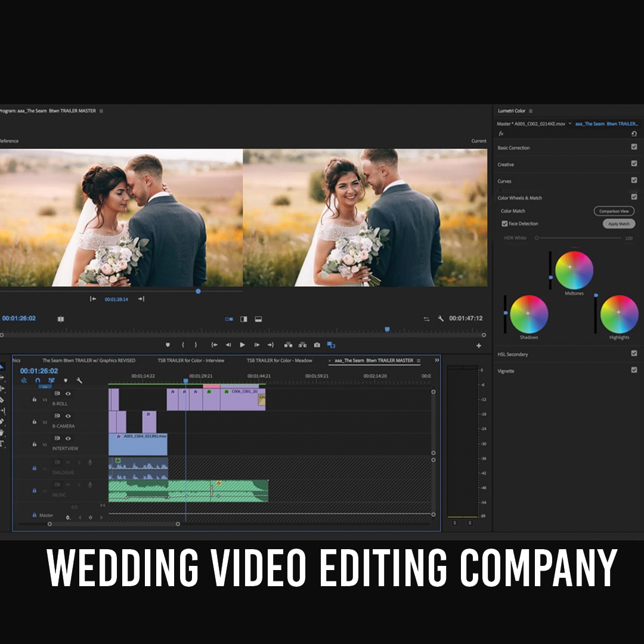This screenshot has width=644, height=644.
Task: Go to next edit on reference frame
Action: click(141, 299)
